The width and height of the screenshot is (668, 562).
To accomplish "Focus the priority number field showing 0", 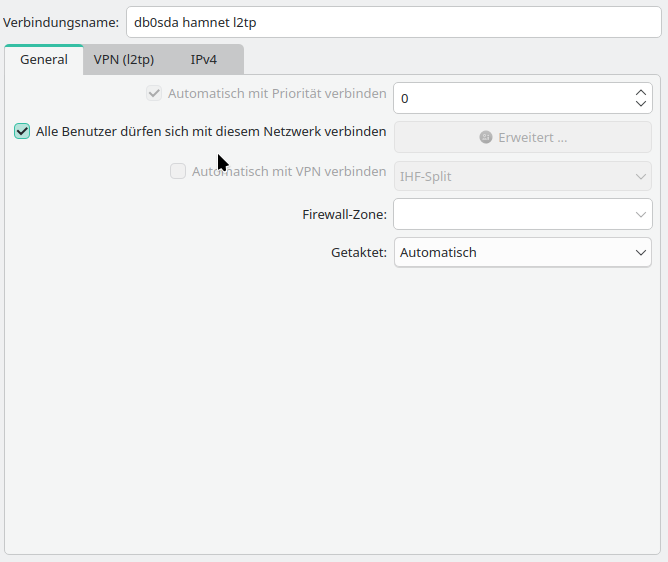I will (x=510, y=98).
